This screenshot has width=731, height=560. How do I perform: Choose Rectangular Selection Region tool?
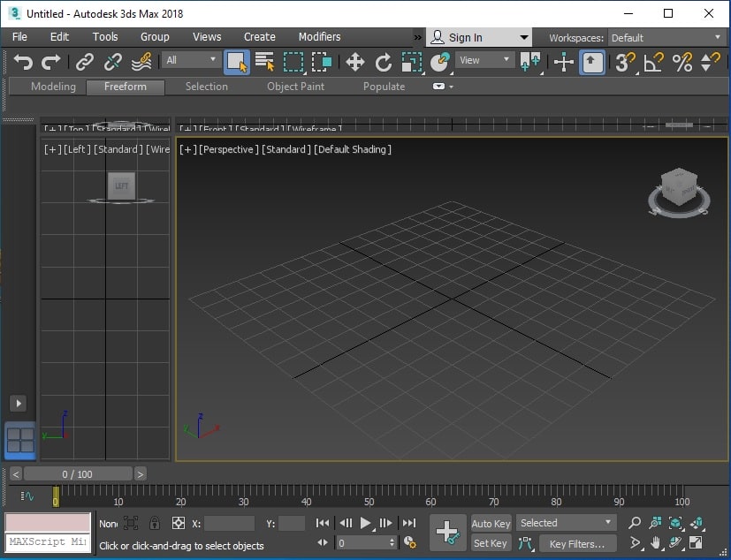click(x=293, y=62)
